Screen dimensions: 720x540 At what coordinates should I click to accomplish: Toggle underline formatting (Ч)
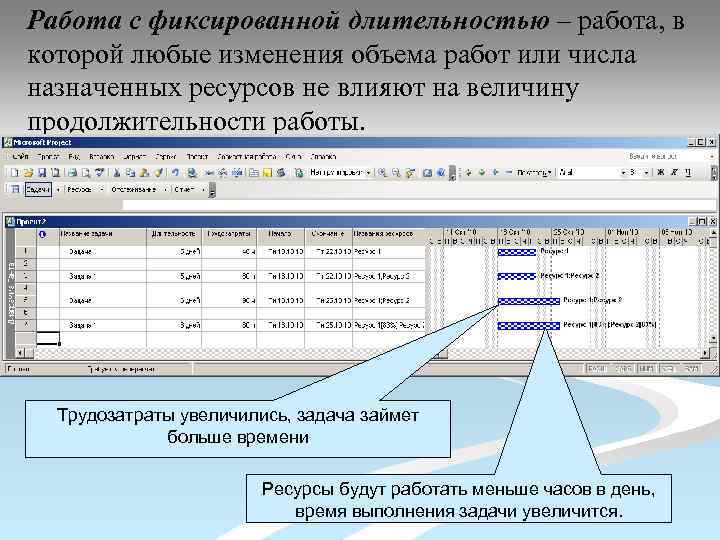688,173
